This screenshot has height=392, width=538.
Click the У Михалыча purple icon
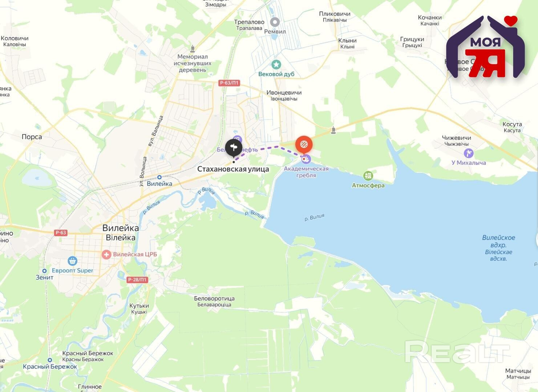tap(469, 153)
